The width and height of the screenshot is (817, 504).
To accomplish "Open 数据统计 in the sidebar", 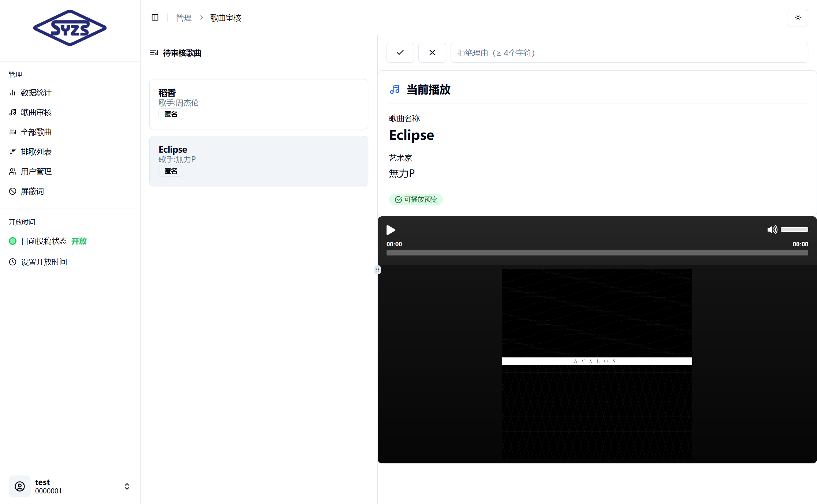I will [x=36, y=93].
